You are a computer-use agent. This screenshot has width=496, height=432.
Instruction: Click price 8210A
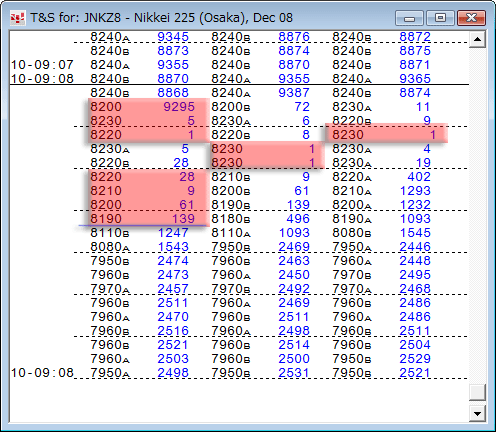coord(352,191)
